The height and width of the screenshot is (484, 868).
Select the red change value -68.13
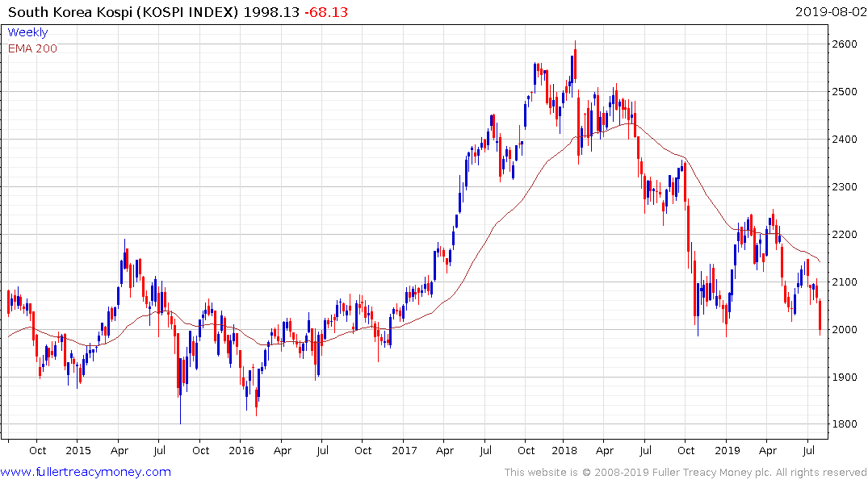(x=326, y=11)
